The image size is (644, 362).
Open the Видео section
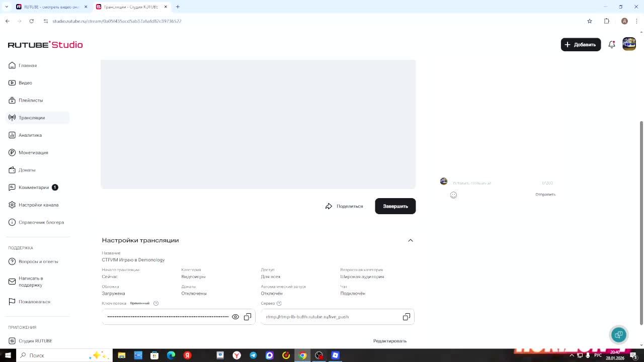tap(25, 83)
